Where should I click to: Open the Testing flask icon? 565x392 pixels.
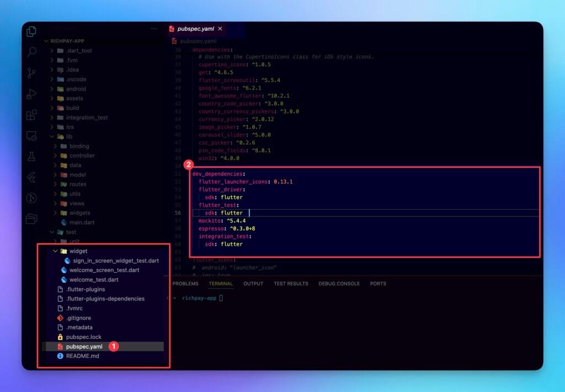tap(31, 157)
